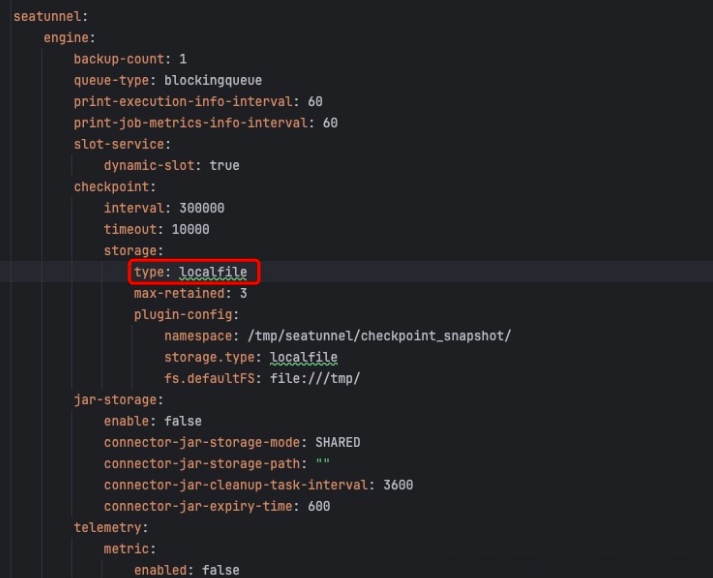Click 'connector-jar-expiry-time' key
713x578 pixels.
point(198,507)
